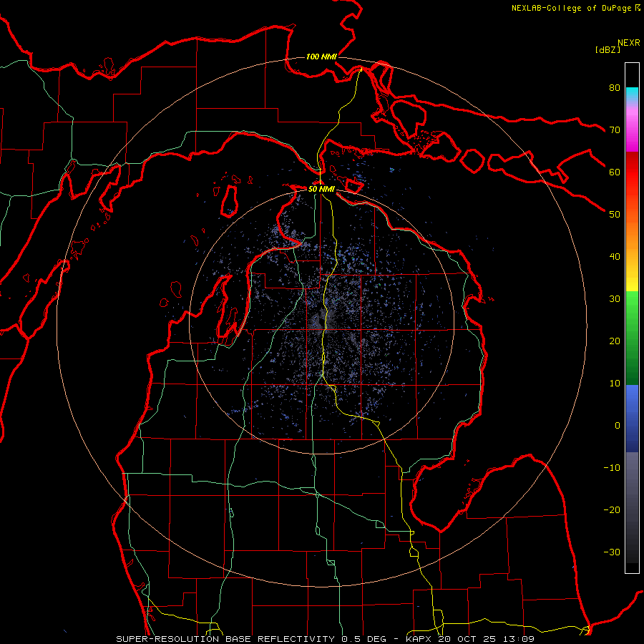Click the 30 value on the dBZ scale

615,299
